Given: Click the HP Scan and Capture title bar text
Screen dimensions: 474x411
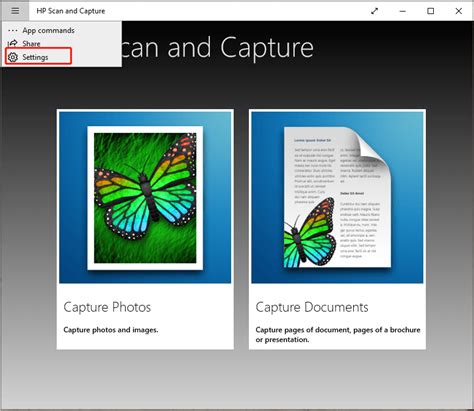Looking at the screenshot, I should point(71,11).
